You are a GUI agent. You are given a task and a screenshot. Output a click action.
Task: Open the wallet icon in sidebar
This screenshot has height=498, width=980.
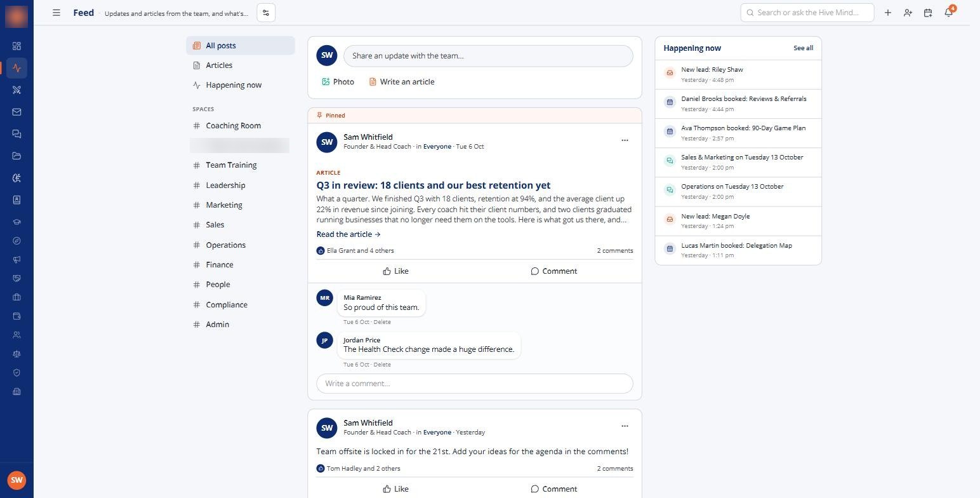pyautogui.click(x=17, y=316)
